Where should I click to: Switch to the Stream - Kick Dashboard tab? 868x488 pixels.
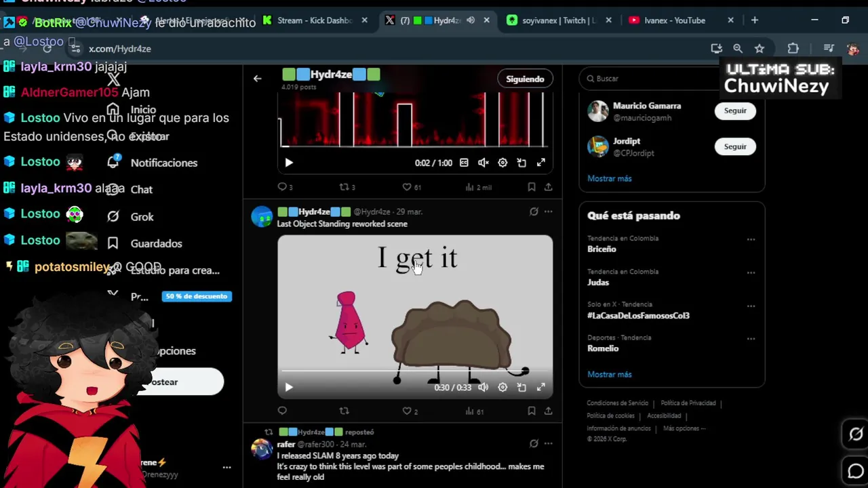(315, 20)
